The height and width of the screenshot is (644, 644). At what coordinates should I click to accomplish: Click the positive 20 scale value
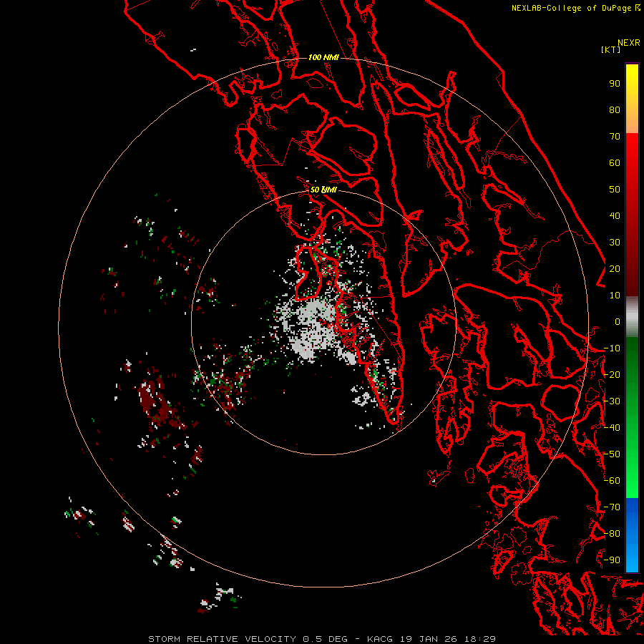click(615, 268)
